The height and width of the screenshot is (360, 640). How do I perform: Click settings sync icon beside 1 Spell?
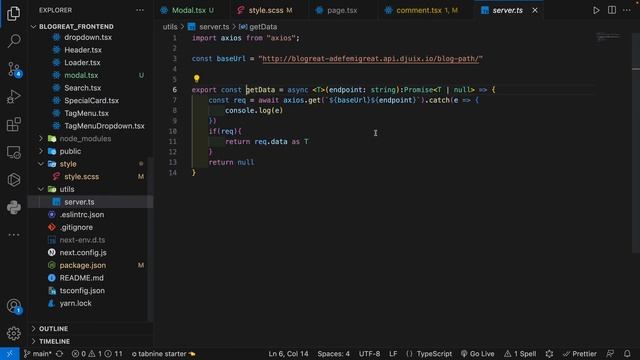tap(549, 354)
